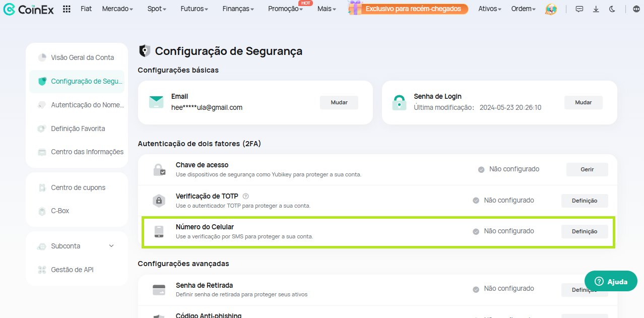Click Gerir for Chave de acesso
Viewport: 644px width, 318px height.
(x=587, y=169)
